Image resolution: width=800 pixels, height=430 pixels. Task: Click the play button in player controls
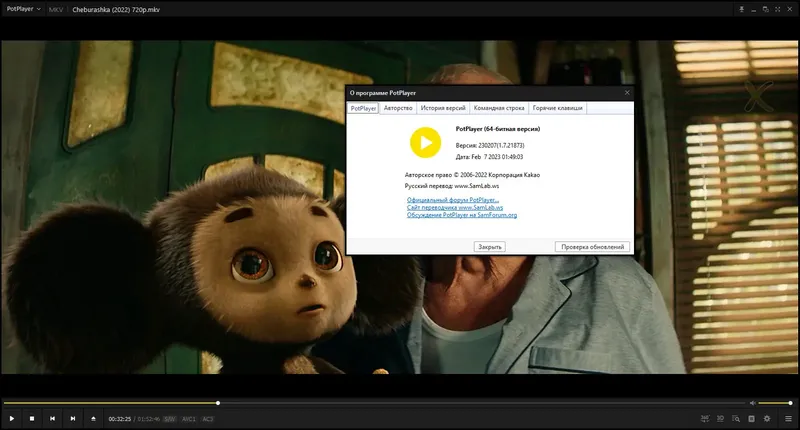click(12, 418)
